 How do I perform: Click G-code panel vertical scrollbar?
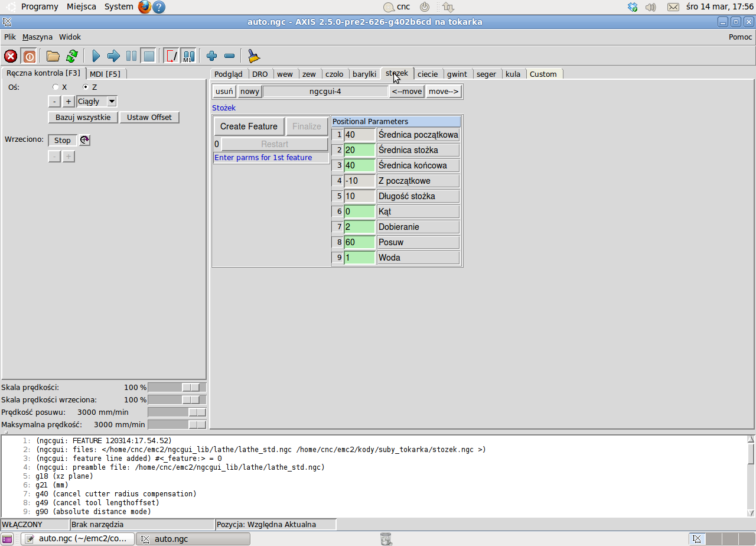click(x=751, y=476)
